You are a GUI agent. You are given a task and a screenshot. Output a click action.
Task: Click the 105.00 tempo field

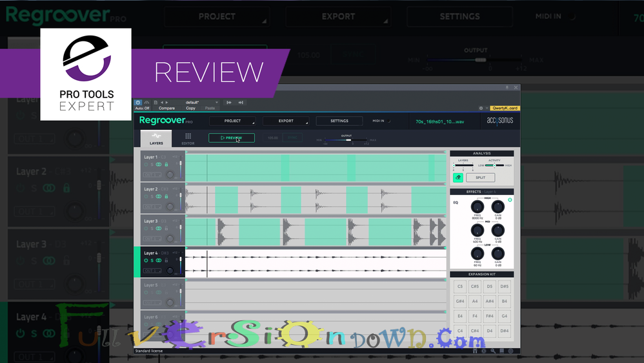click(x=273, y=138)
